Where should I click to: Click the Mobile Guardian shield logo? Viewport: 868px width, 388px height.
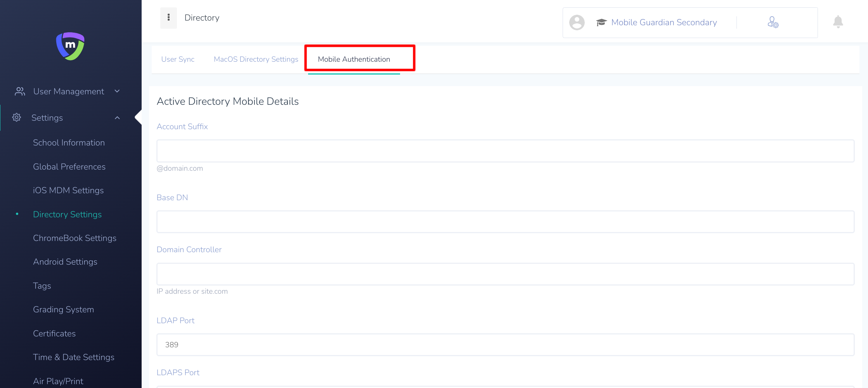point(70,46)
